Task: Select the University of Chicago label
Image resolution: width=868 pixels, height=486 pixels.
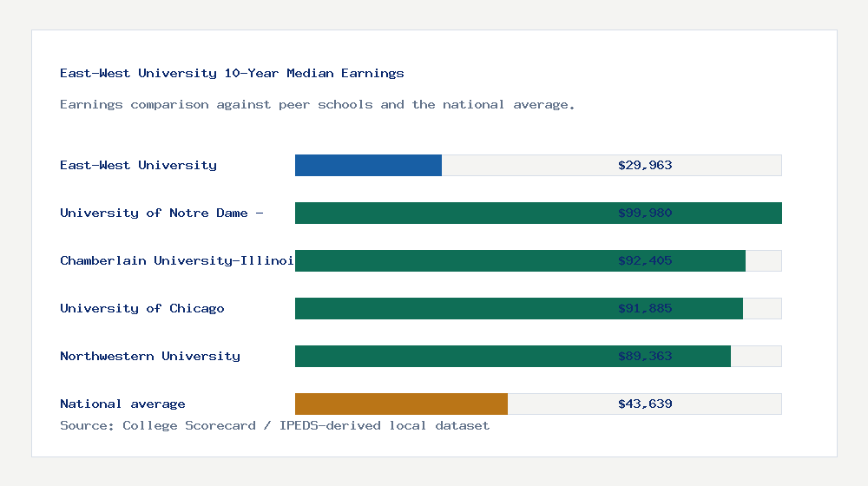Action: click(142, 308)
